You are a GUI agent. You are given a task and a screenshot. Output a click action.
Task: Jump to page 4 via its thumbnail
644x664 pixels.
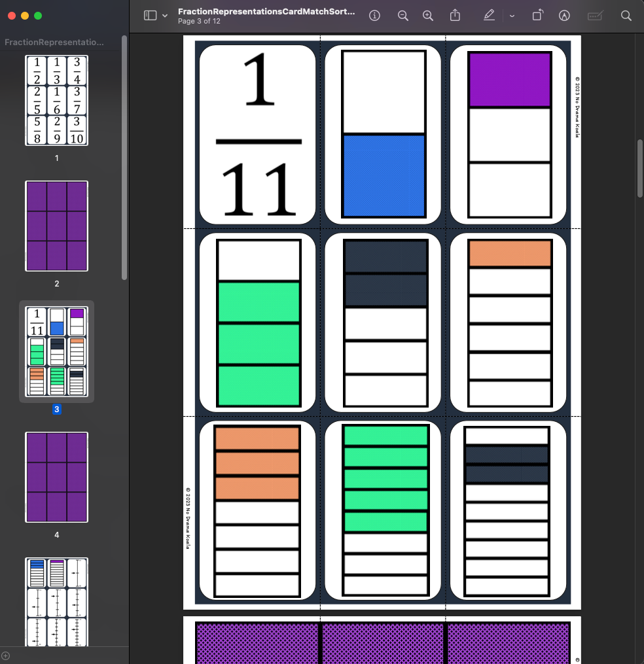[56, 477]
